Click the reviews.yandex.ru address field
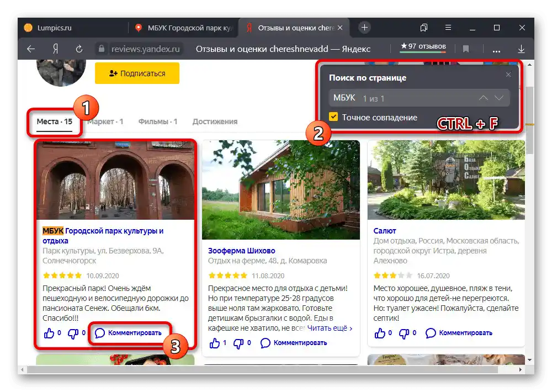 pyautogui.click(x=145, y=49)
